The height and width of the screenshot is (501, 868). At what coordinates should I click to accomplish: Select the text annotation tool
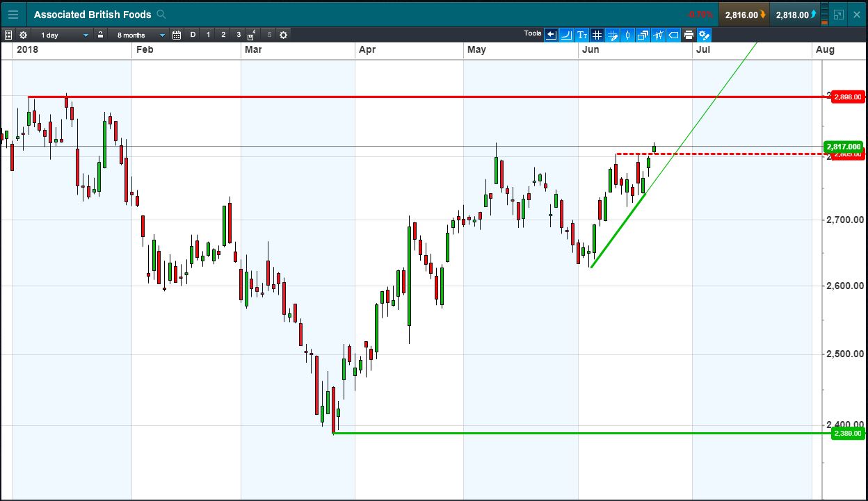click(581, 35)
